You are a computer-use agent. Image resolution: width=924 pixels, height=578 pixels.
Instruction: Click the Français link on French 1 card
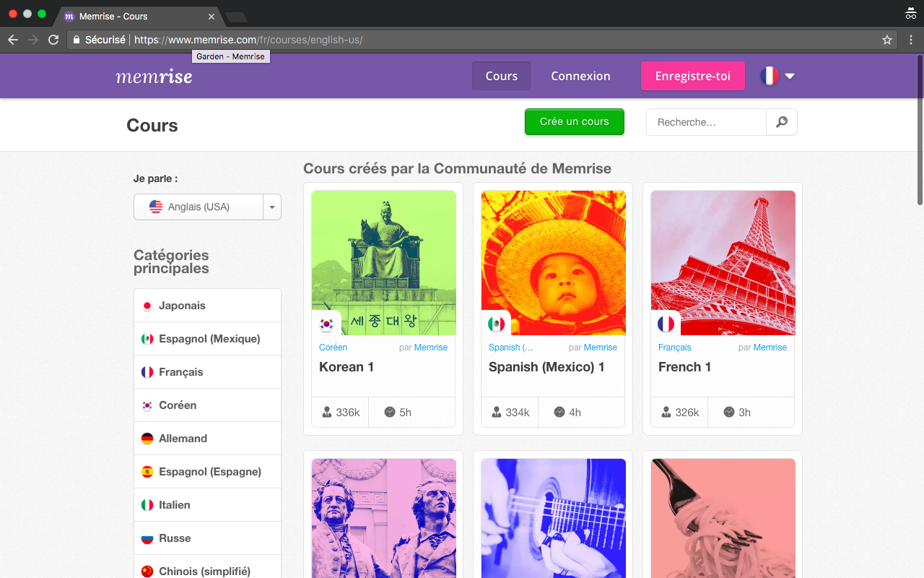pyautogui.click(x=674, y=348)
